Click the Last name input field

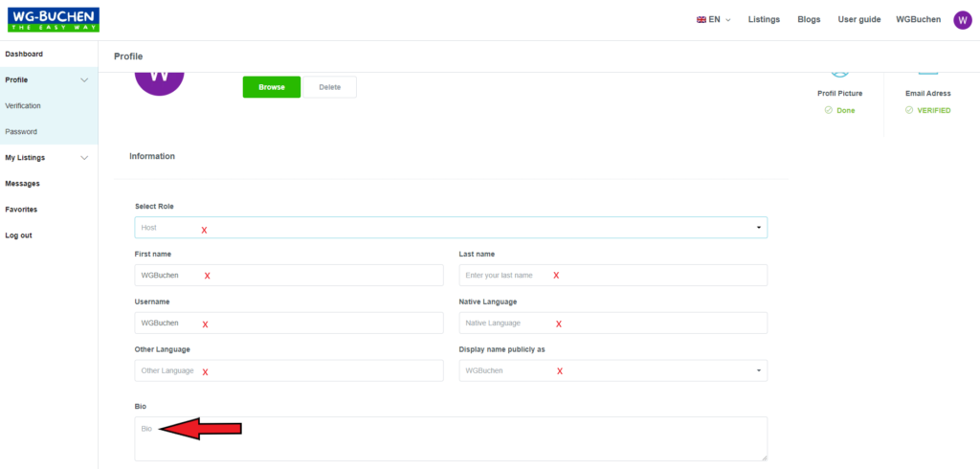tap(613, 275)
